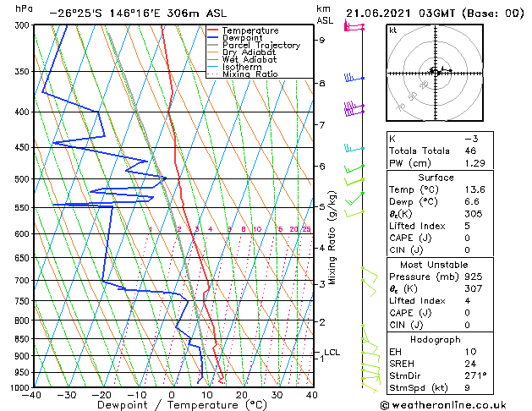
Task: Click the 0 temperature axis label
Action: (x=172, y=395)
